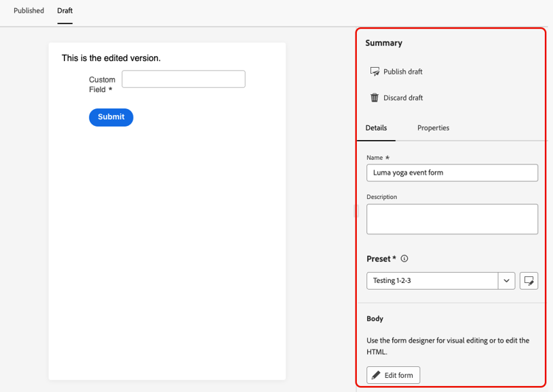This screenshot has height=392, width=553.
Task: Click the text 'This is the edited version.'
Action: point(111,57)
